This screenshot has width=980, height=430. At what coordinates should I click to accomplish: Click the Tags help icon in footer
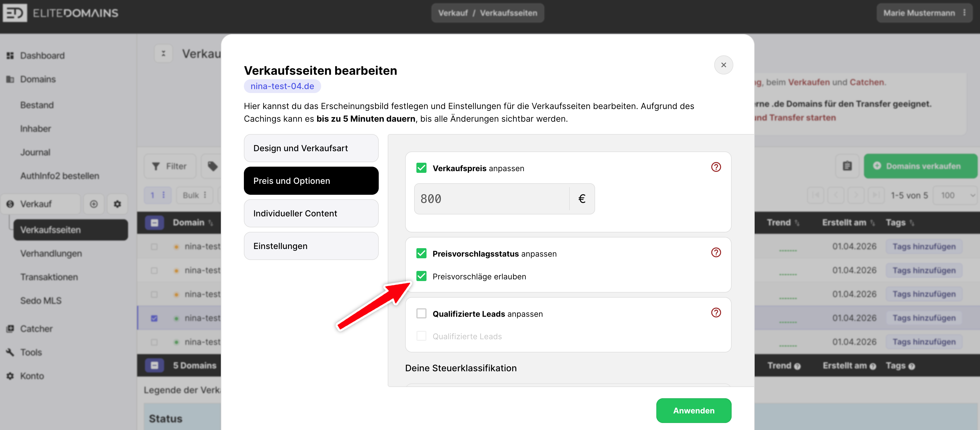pyautogui.click(x=911, y=366)
